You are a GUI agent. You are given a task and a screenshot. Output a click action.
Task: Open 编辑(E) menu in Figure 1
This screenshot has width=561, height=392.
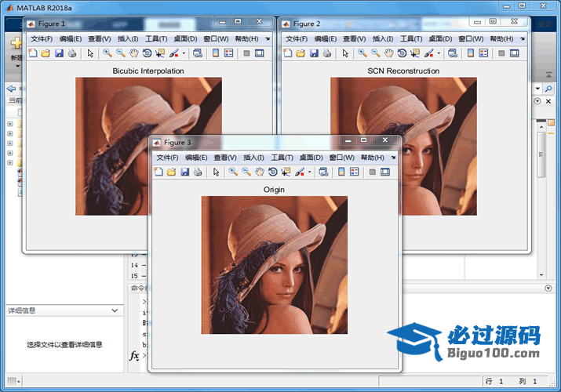coord(71,38)
